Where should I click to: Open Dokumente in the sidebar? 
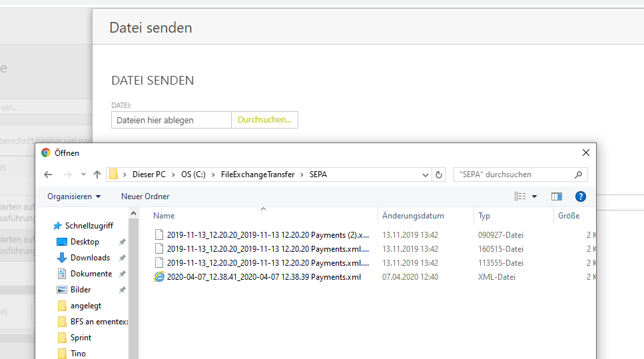tap(91, 274)
